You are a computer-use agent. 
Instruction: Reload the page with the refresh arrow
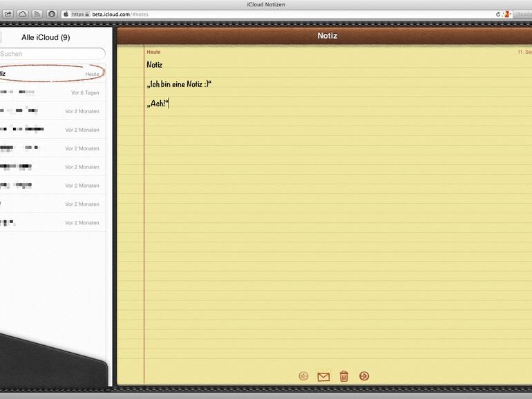(498, 14)
